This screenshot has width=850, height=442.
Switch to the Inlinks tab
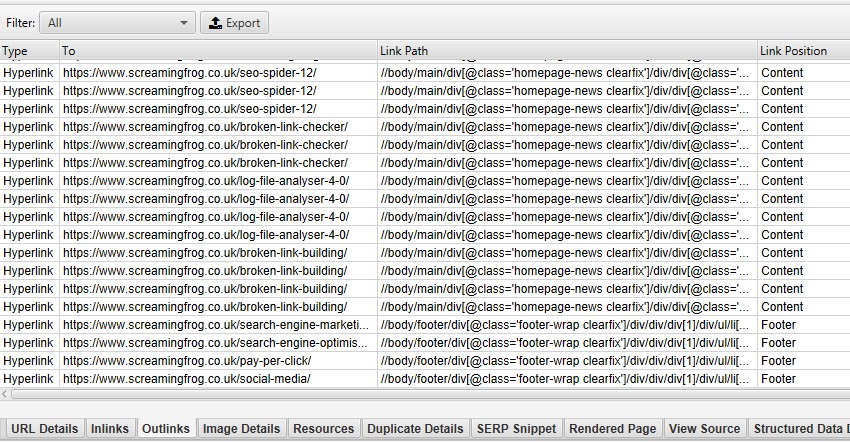pyautogui.click(x=110, y=429)
